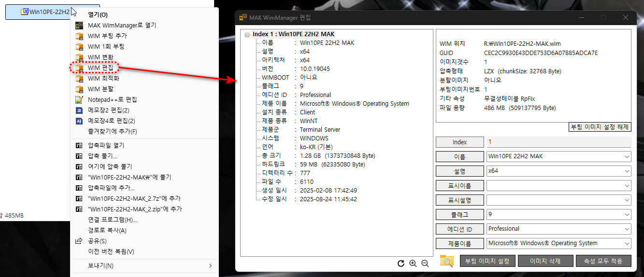Open the 표시이름 combo box dropdown arrow

pos(627,185)
